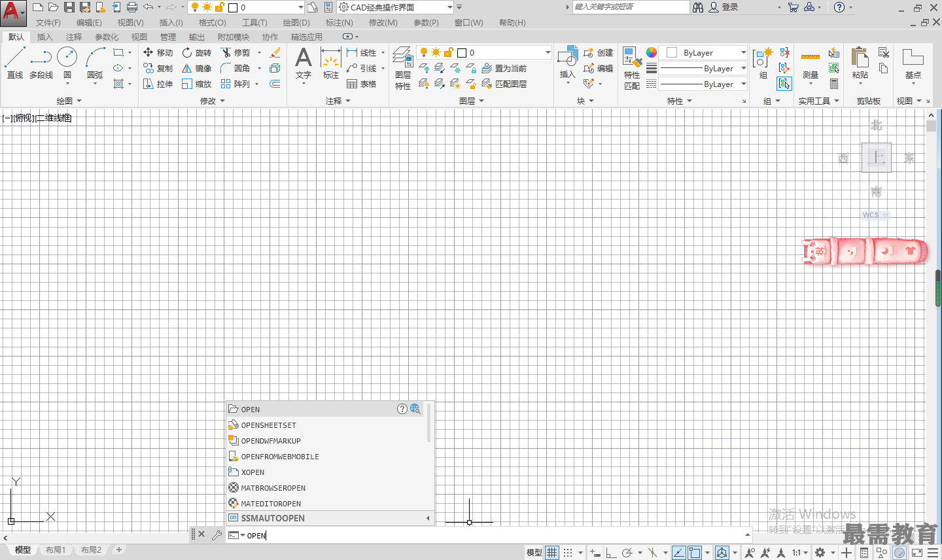This screenshot has height=560, width=942.
Task: Expand the 注释 panel
Action: pos(338,101)
